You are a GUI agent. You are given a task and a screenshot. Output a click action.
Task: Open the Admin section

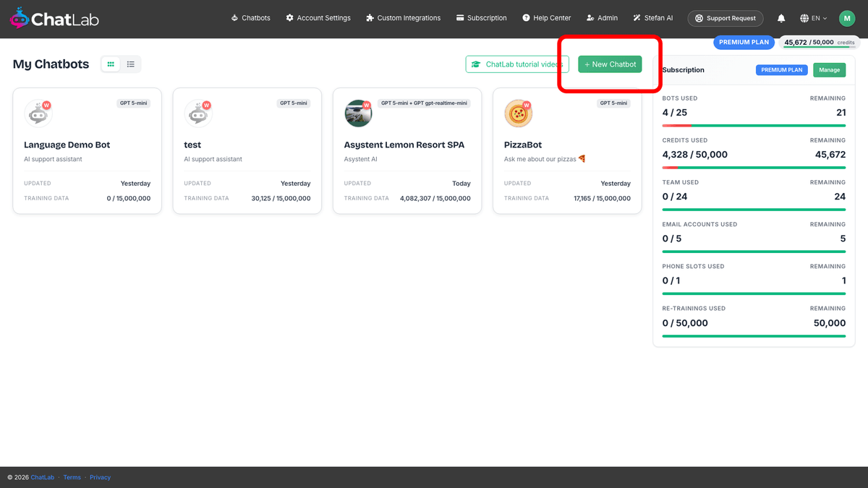click(x=602, y=18)
